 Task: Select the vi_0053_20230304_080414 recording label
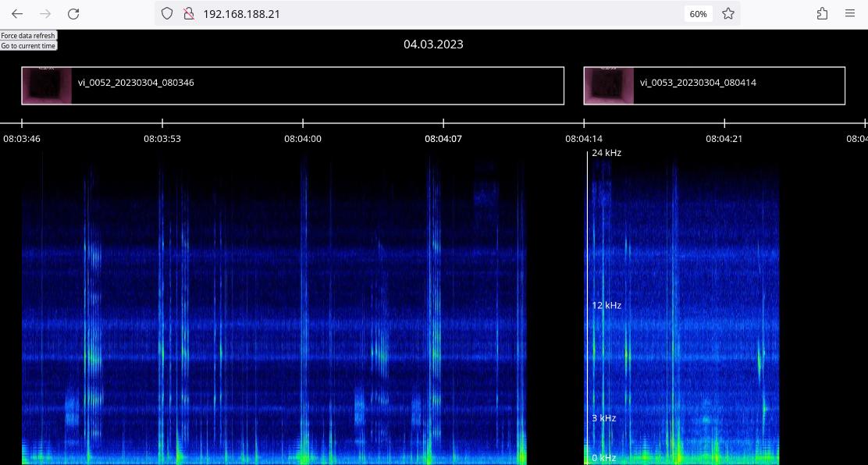pyautogui.click(x=698, y=82)
